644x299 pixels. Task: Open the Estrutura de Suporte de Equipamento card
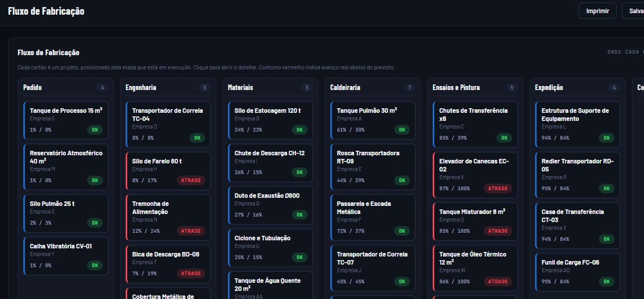[x=578, y=124]
